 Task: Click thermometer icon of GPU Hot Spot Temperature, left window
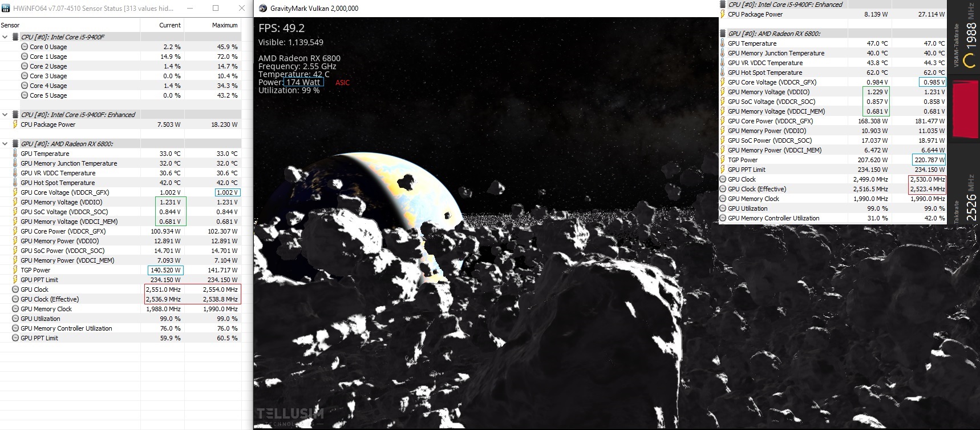(15, 183)
